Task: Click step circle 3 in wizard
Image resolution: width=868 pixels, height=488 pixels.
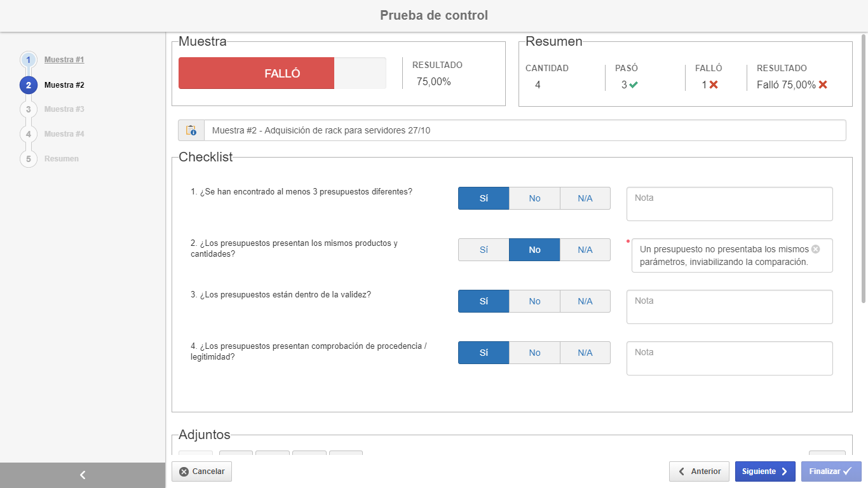Action: pos(29,109)
